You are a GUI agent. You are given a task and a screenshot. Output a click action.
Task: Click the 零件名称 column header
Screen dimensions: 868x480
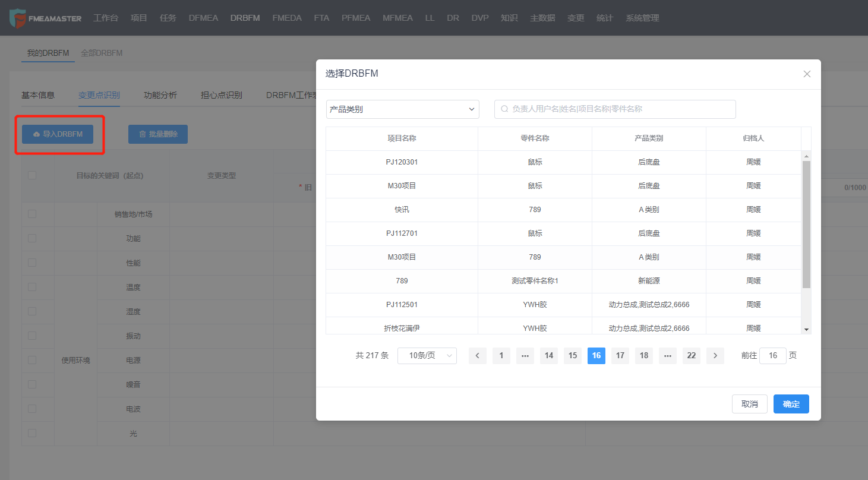535,138
